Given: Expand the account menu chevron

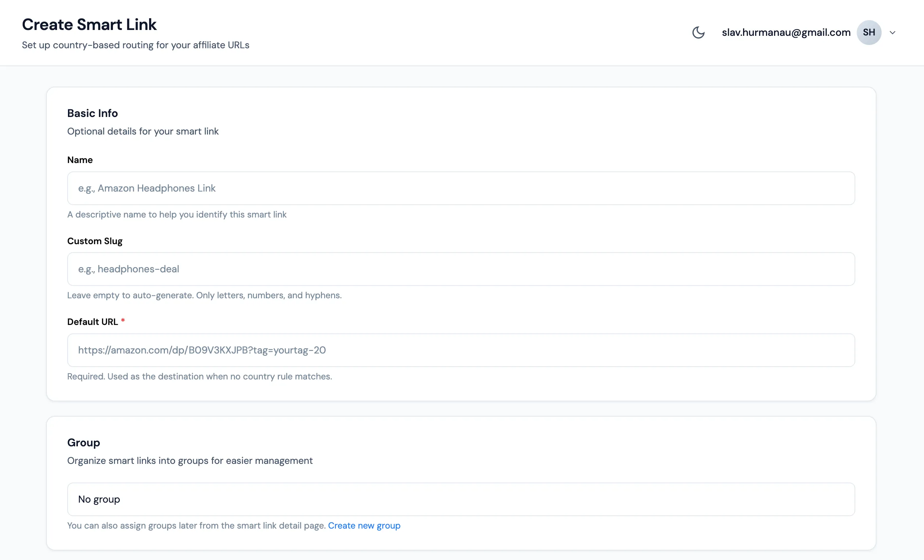Looking at the screenshot, I should point(893,33).
